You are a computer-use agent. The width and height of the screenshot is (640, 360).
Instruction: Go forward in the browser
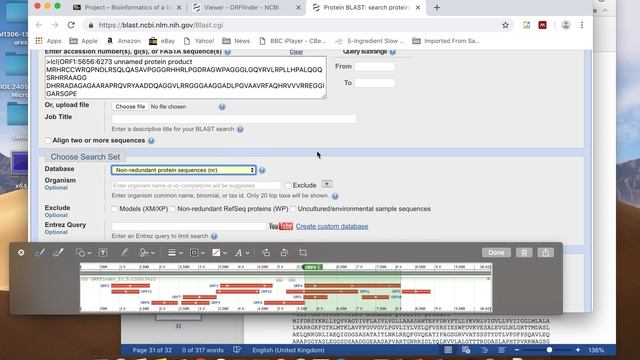[55, 25]
